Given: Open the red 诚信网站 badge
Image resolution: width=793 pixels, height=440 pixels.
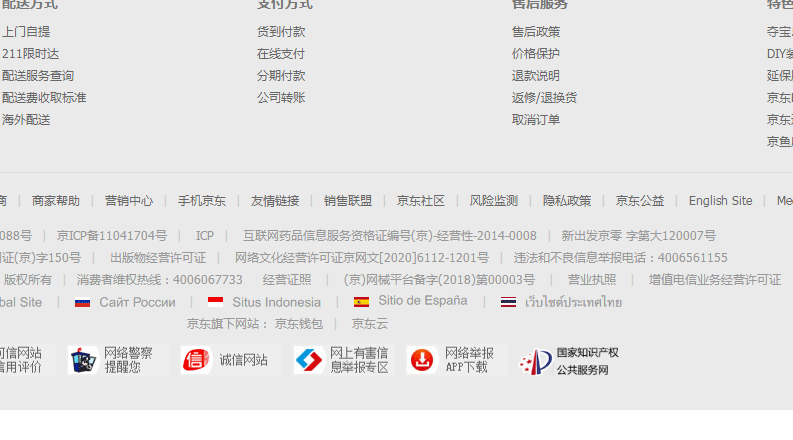Looking at the screenshot, I should (231, 360).
